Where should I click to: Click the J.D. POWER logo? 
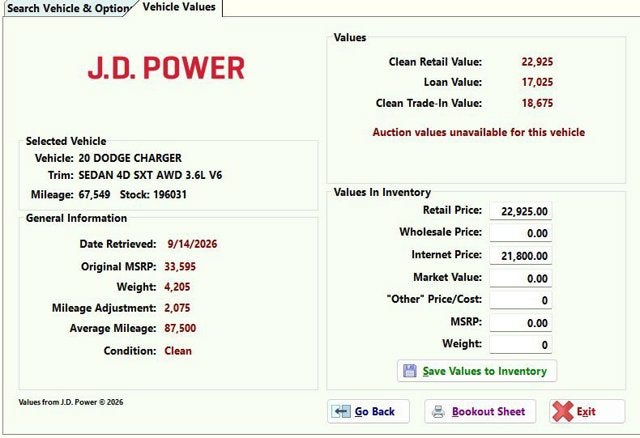click(166, 68)
